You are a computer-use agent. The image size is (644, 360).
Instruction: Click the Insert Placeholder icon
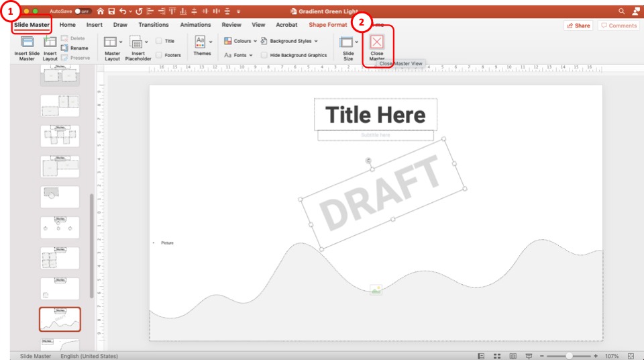[x=136, y=42]
